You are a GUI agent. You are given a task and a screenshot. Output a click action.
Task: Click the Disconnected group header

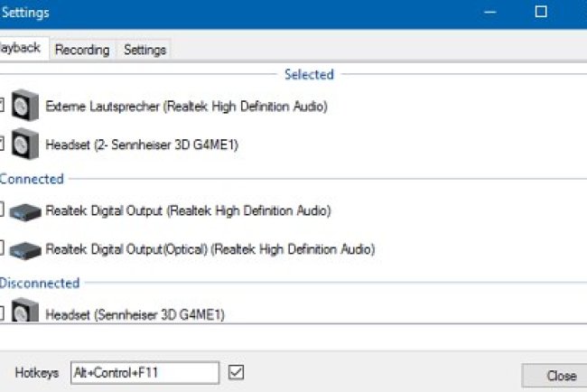tap(40, 283)
